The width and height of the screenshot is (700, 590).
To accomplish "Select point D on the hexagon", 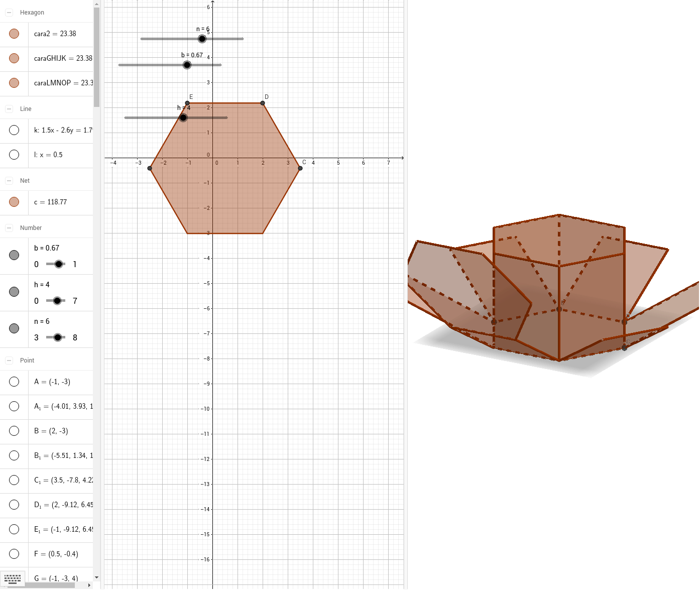I will 262,103.
